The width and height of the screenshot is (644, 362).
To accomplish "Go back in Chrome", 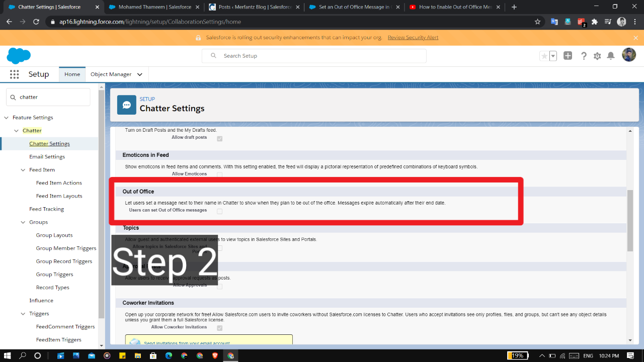I will (x=9, y=22).
